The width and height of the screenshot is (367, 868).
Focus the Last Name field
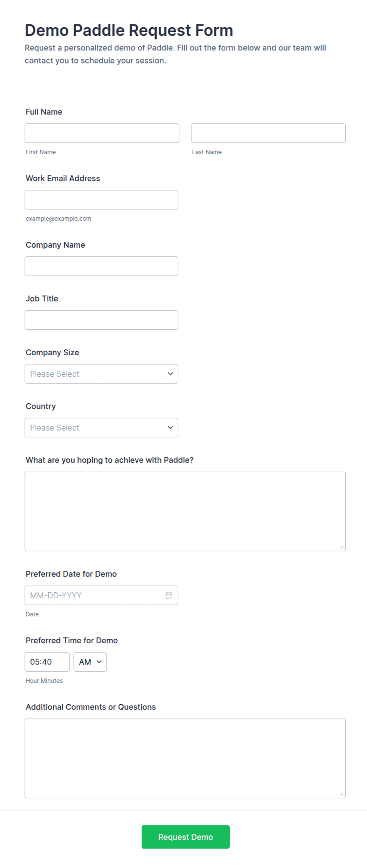coord(268,133)
